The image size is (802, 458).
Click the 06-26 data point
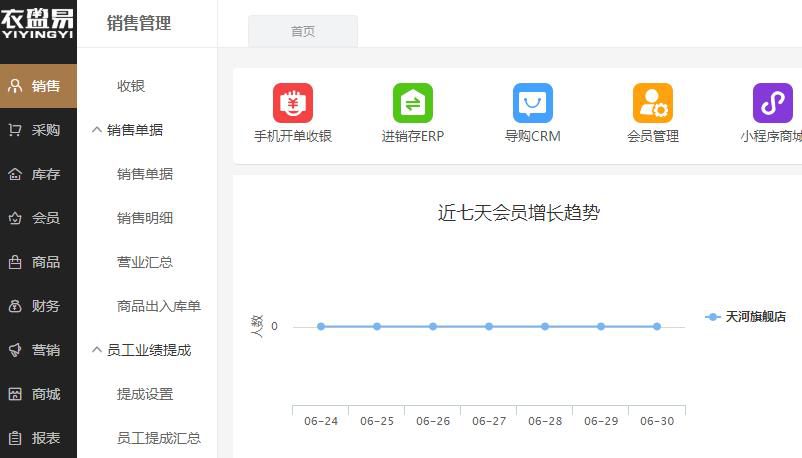433,326
